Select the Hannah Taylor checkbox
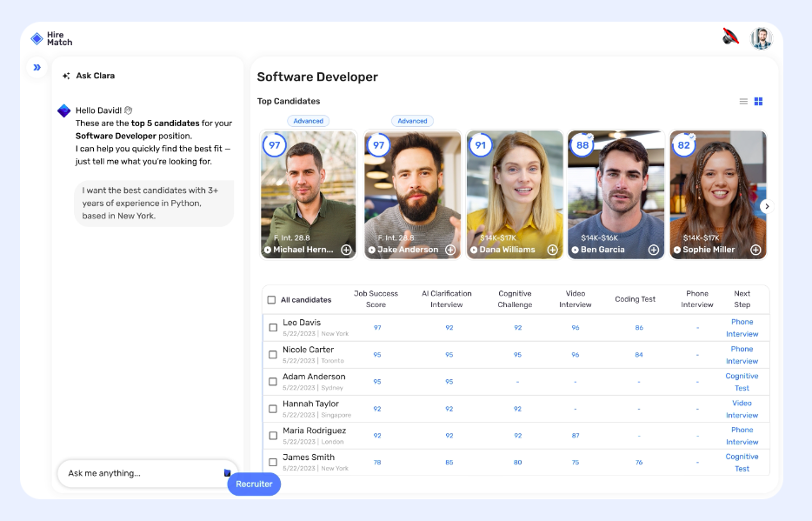This screenshot has width=812, height=521. 273,409
